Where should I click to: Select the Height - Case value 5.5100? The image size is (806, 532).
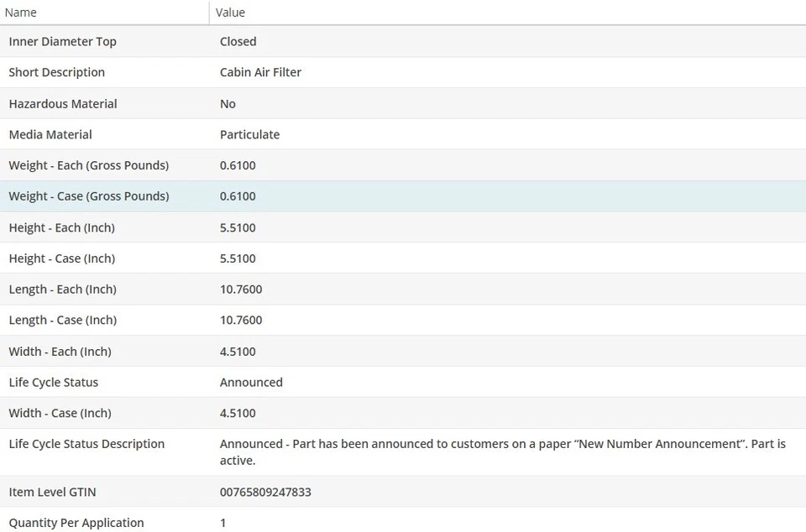[238, 258]
